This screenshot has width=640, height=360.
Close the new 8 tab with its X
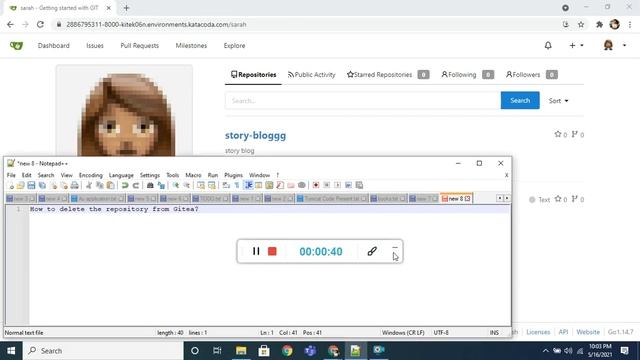tap(468, 199)
